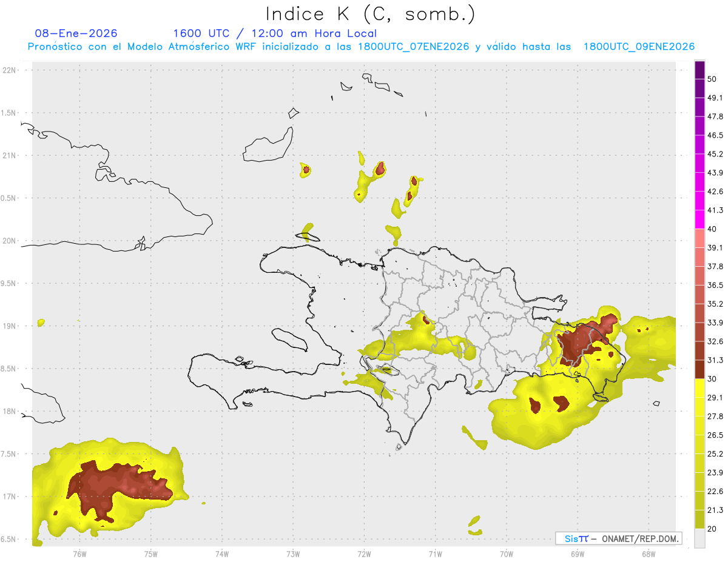Click the dark purple swatch above 50
This screenshot has width=728, height=562.
click(x=699, y=70)
